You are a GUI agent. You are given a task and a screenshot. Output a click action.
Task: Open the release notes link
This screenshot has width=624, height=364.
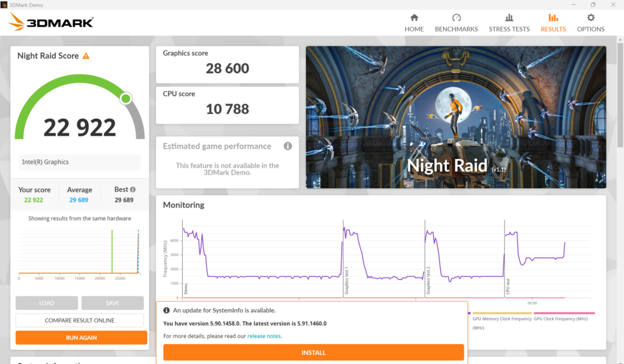tap(264, 336)
